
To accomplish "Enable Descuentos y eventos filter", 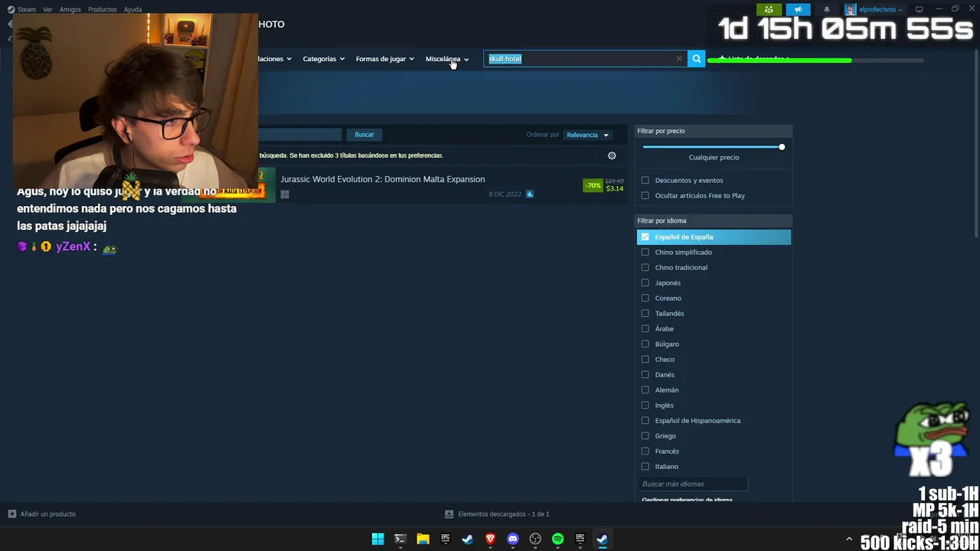I will [645, 181].
